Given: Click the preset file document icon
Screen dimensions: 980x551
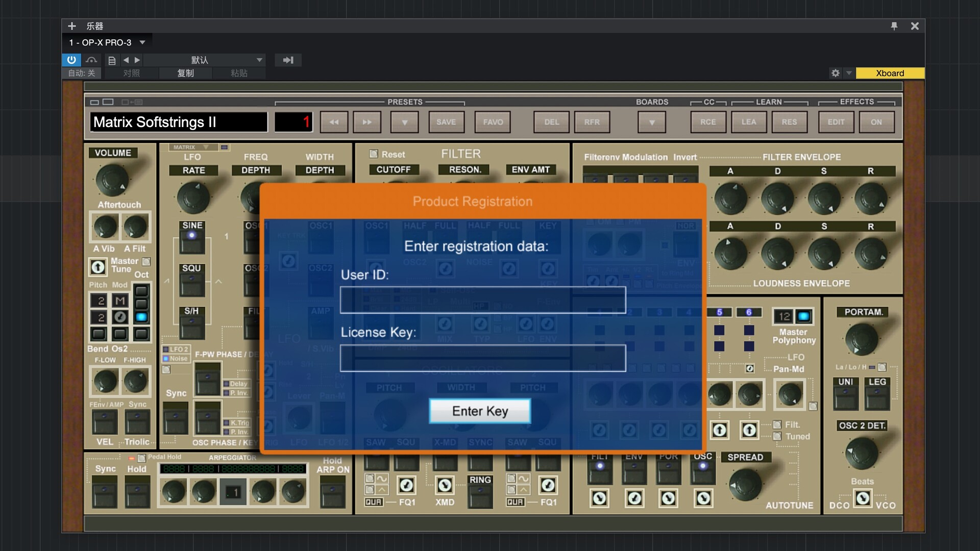Looking at the screenshot, I should [112, 60].
